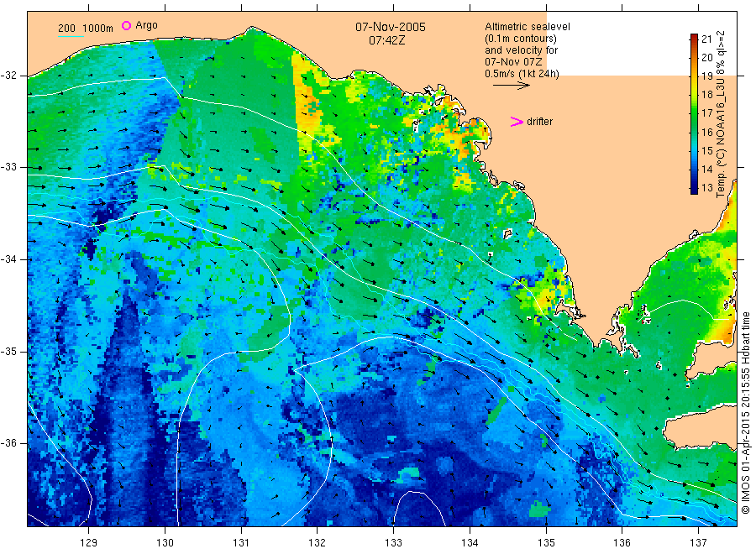Click the 07-Nov-2005 date text
Image resolution: width=756 pixels, height=554 pixels.
pyautogui.click(x=391, y=27)
